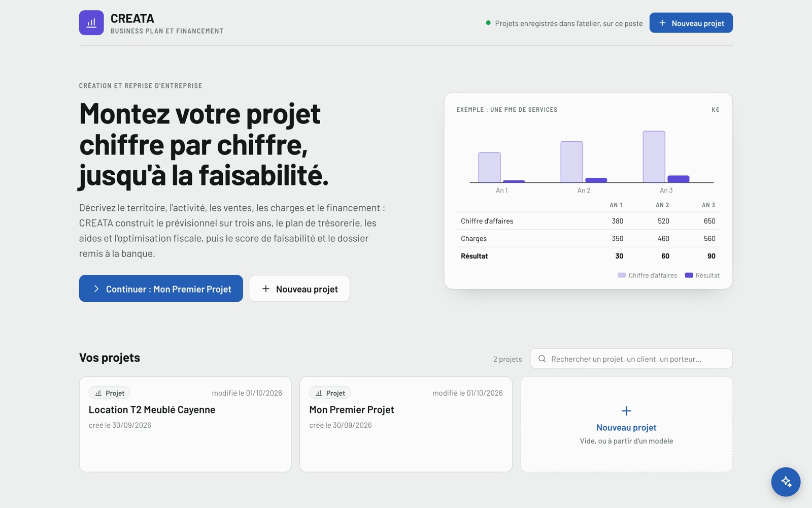812x508 pixels.
Task: Click the Charges row label in table
Action: [473, 238]
